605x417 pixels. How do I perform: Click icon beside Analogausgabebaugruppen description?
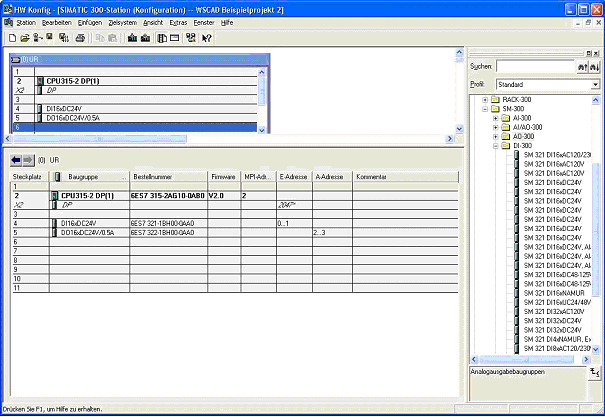coord(595,373)
